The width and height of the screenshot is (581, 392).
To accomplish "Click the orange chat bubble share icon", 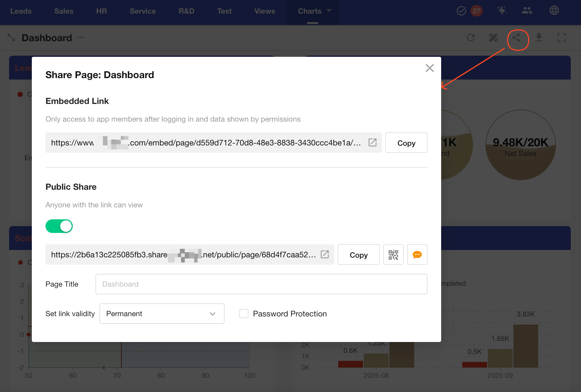I will (417, 255).
